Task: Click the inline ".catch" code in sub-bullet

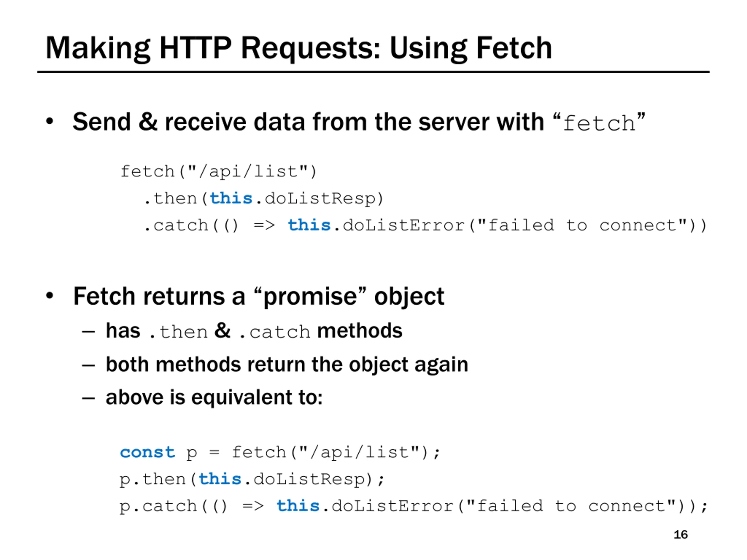Action: (274, 332)
